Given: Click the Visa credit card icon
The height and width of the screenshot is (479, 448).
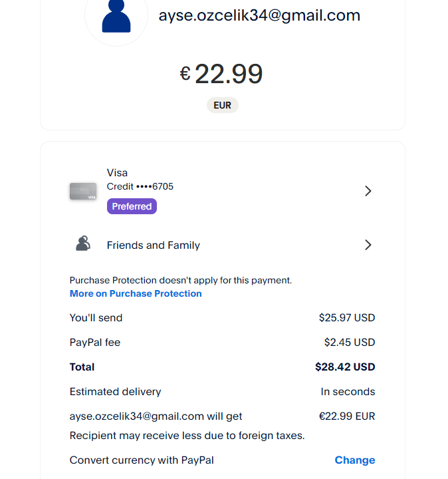Looking at the screenshot, I should point(83,192).
